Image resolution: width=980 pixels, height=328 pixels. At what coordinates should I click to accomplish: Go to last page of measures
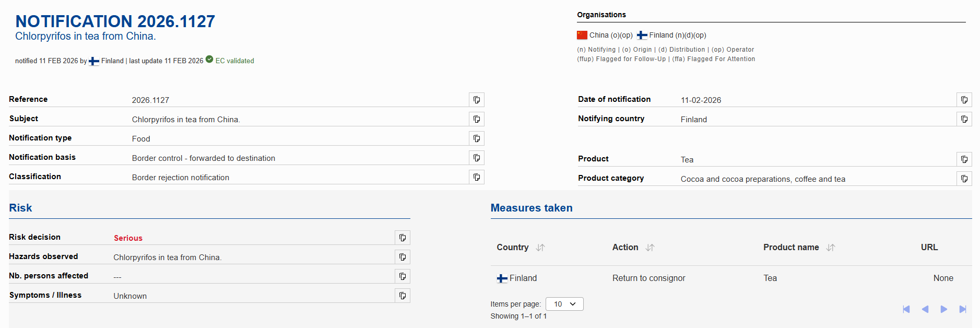[x=963, y=309]
